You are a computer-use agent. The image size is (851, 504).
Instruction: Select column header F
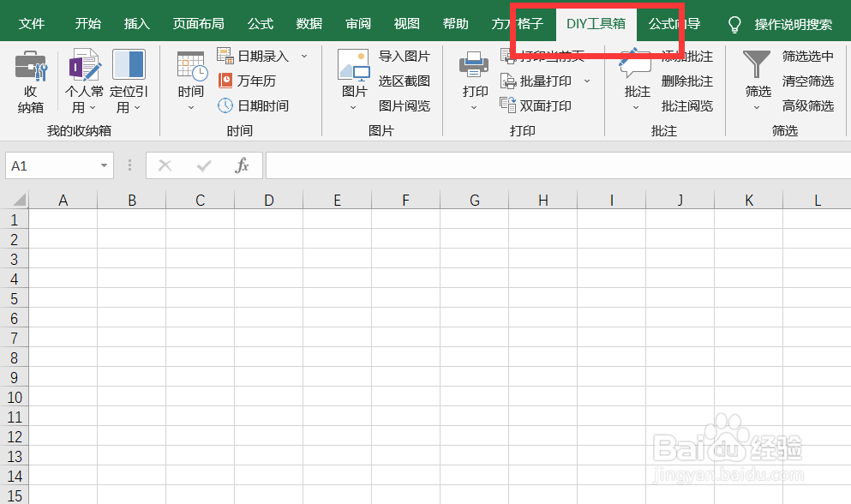[x=405, y=199]
